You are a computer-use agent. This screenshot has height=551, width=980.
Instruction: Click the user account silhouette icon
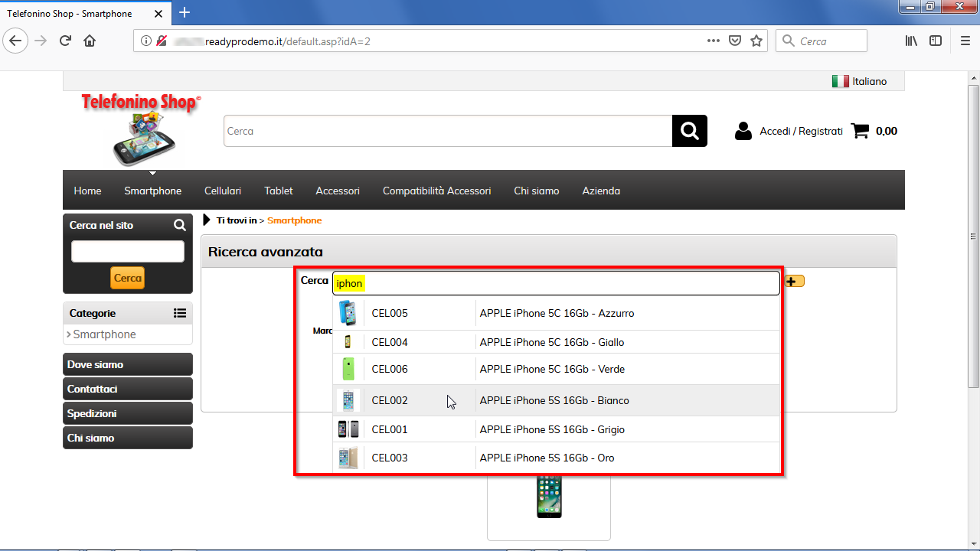point(743,131)
